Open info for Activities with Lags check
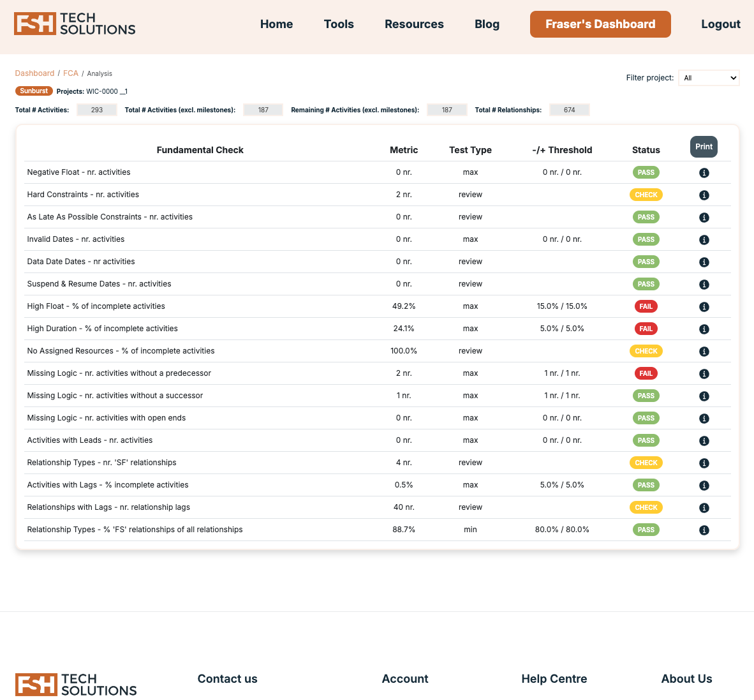The image size is (754, 700). [x=704, y=485]
